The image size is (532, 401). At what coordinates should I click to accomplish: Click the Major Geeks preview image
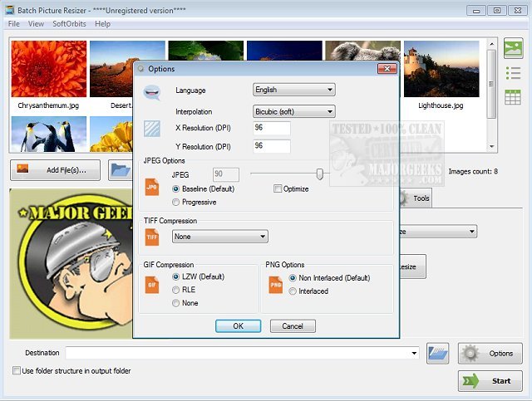pos(71,264)
